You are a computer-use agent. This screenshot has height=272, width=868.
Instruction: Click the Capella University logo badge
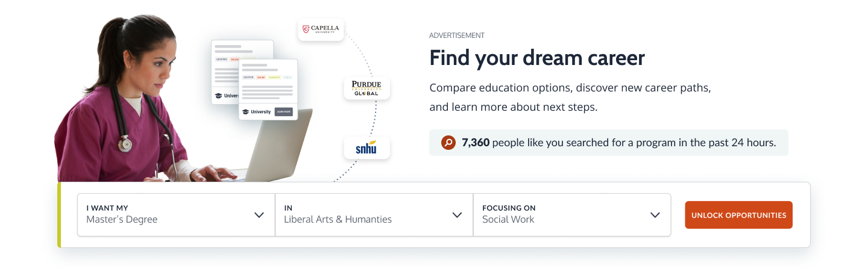[321, 28]
